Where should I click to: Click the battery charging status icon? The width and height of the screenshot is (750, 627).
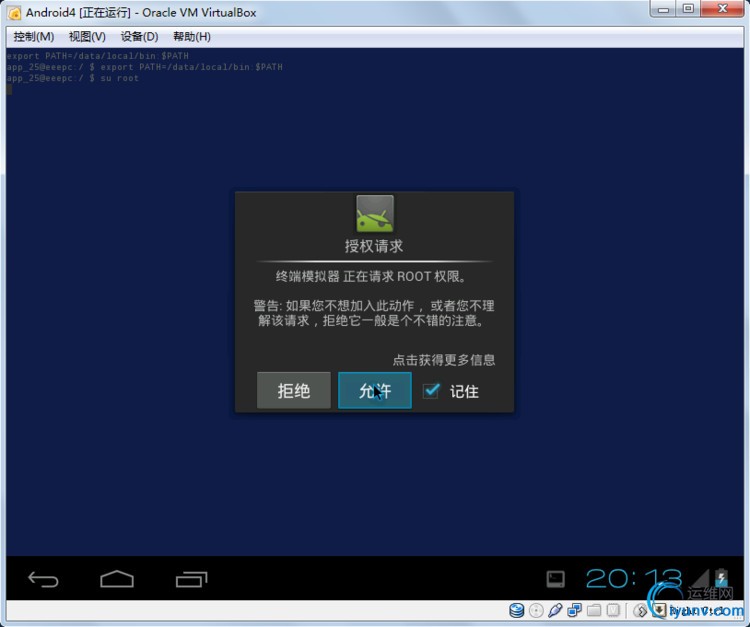pyautogui.click(x=721, y=577)
